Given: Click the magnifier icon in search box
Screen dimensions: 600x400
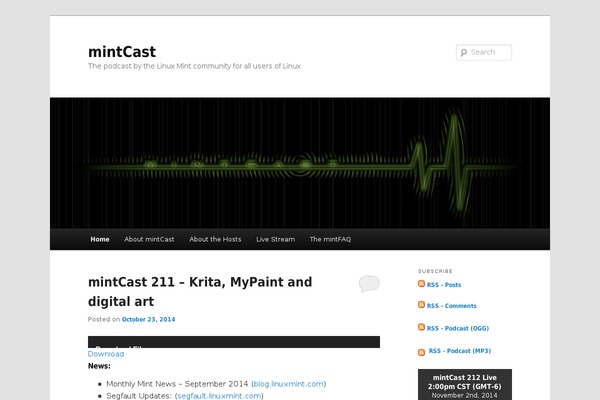Looking at the screenshot, I should 464,52.
